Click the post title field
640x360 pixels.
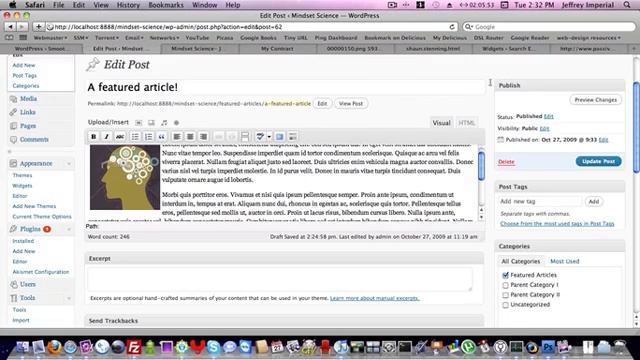click(285, 87)
